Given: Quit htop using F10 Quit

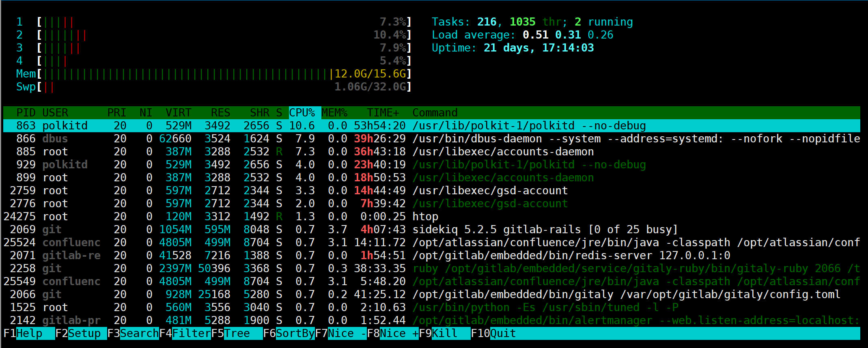Looking at the screenshot, I should tap(493, 333).
